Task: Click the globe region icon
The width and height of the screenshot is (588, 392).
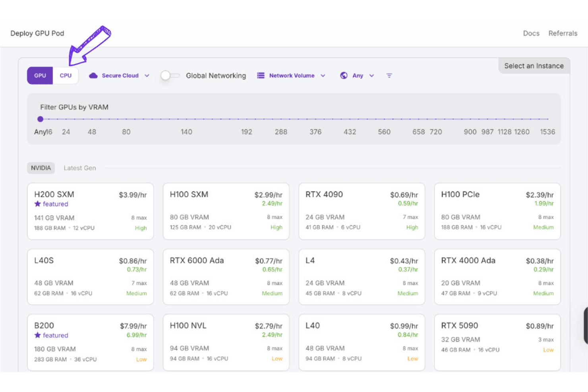Action: click(344, 75)
